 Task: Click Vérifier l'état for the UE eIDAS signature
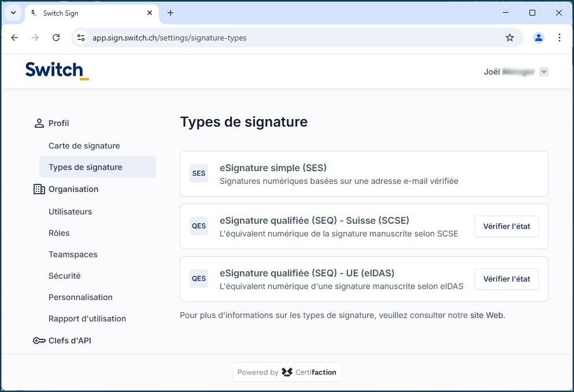[x=506, y=279]
